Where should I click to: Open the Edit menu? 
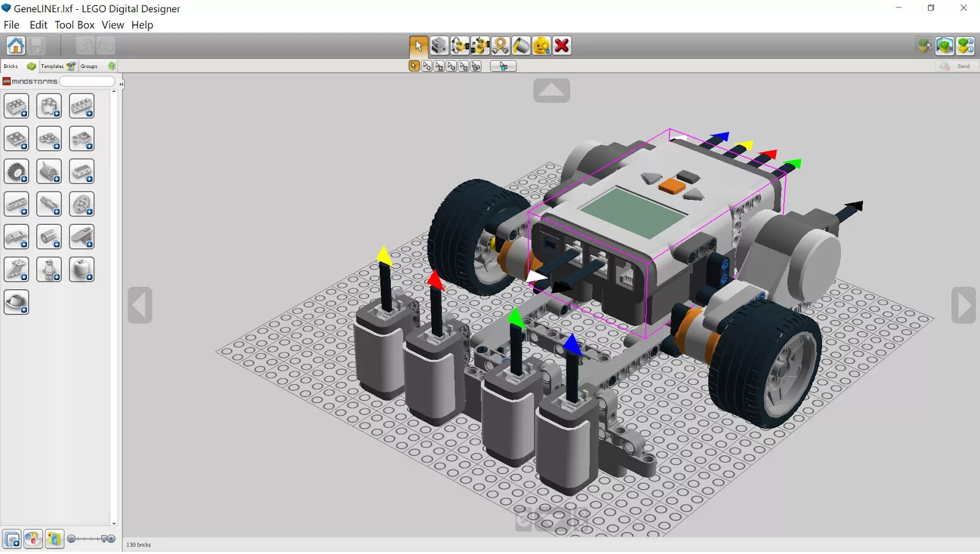point(39,25)
